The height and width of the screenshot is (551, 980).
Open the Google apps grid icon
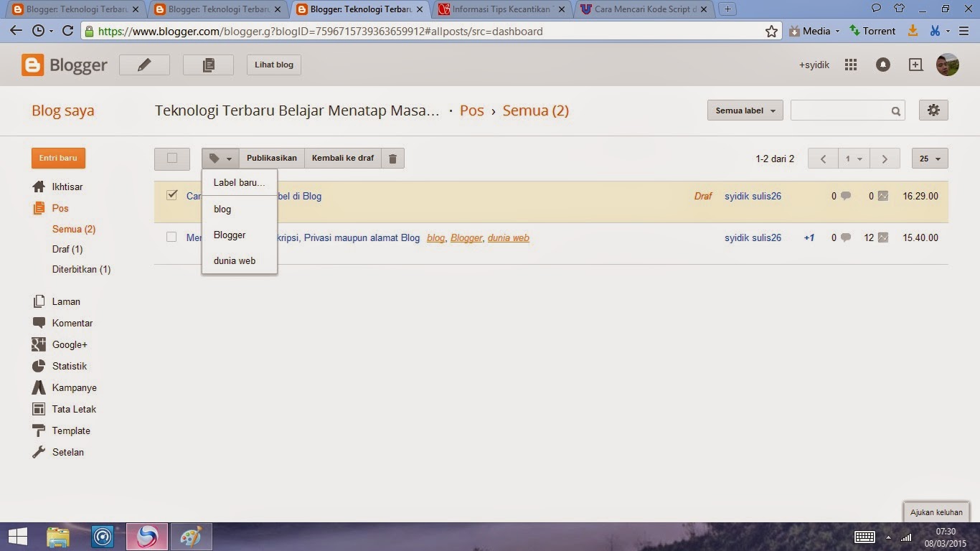851,65
